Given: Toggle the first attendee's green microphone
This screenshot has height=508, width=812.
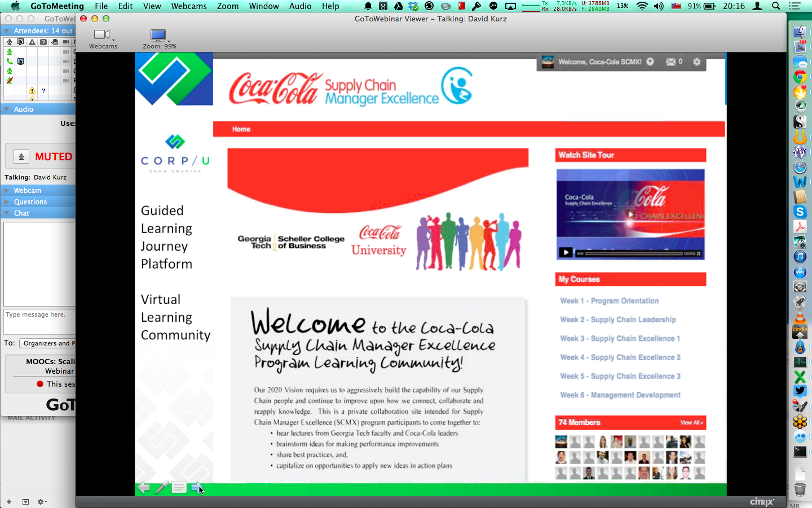Looking at the screenshot, I should 10,52.
